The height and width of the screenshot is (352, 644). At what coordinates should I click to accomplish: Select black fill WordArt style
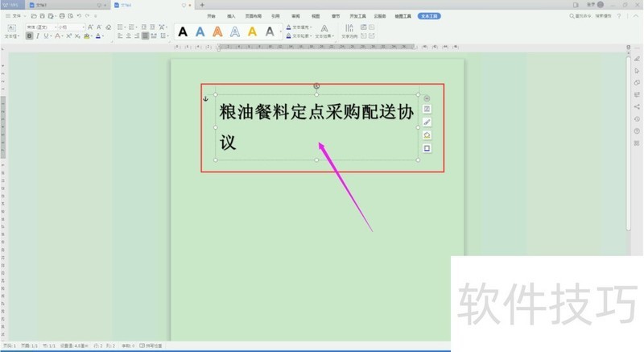point(183,31)
